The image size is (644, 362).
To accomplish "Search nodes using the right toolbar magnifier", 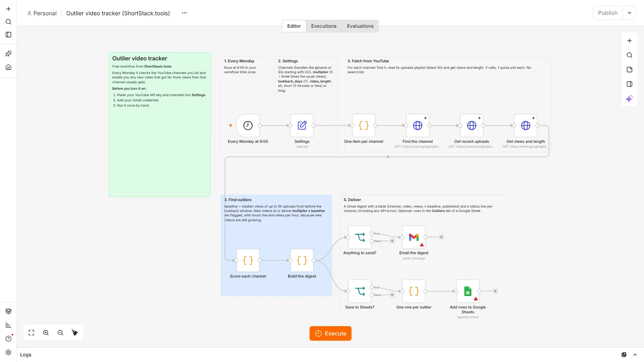I will [630, 55].
